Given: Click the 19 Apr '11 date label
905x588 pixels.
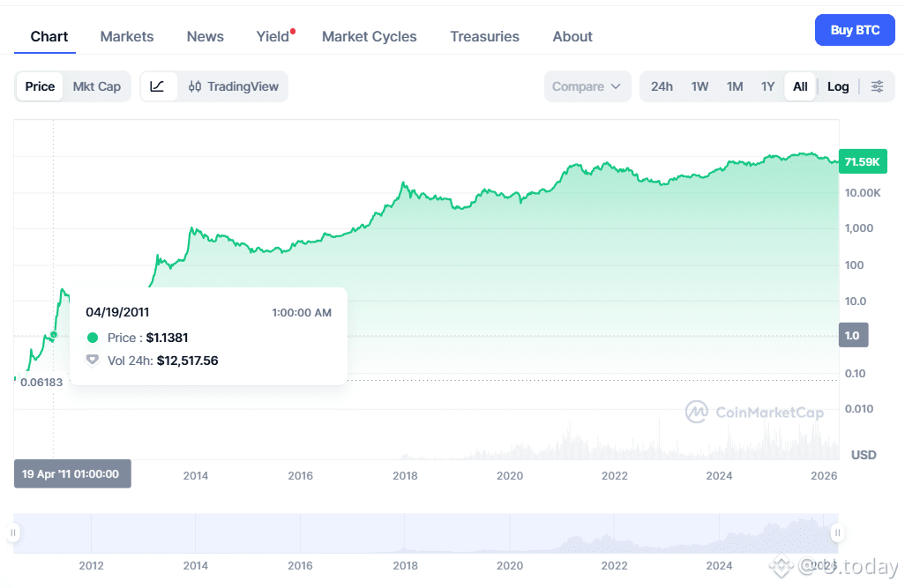Looking at the screenshot, I should tap(71, 473).
